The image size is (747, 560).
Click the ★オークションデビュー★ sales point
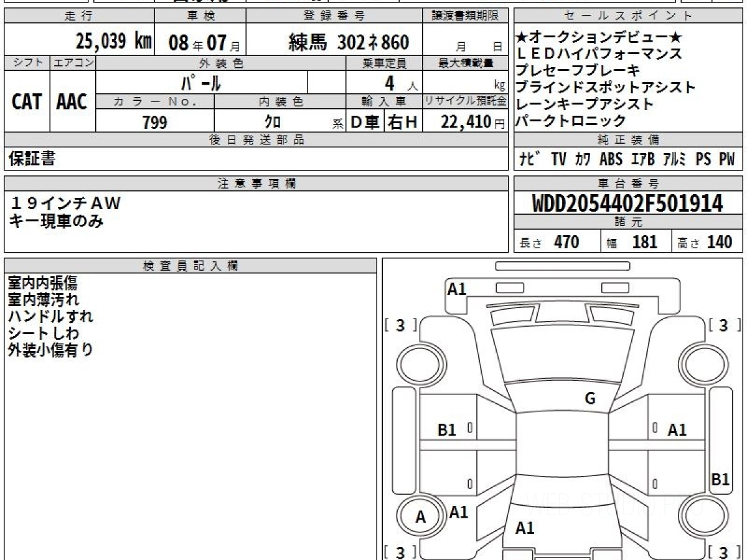599,37
